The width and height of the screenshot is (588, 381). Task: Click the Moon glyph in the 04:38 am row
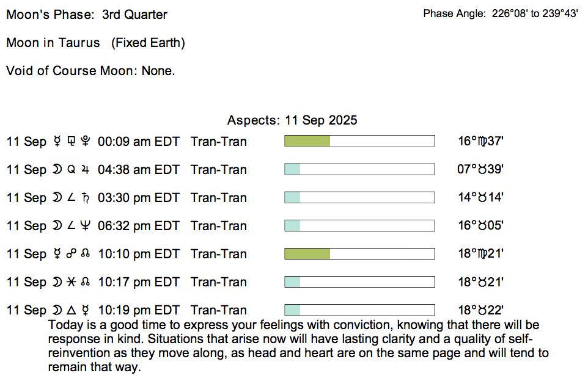[57, 170]
